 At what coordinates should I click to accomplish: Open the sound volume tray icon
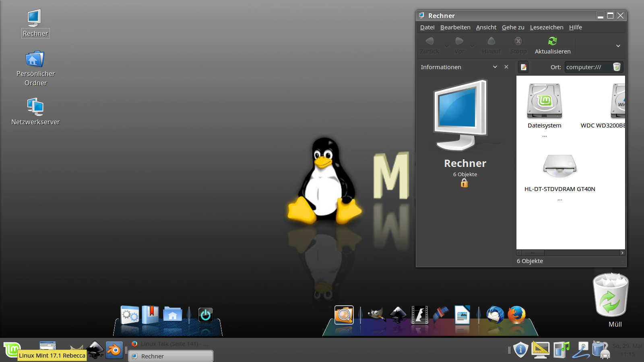click(x=561, y=350)
